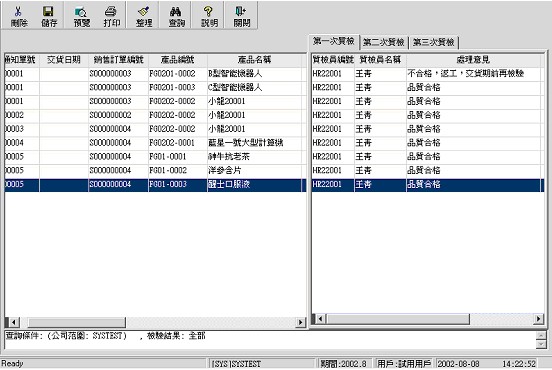Click down arrow of query condition box
Screen dimensions: 552x370
541,344
